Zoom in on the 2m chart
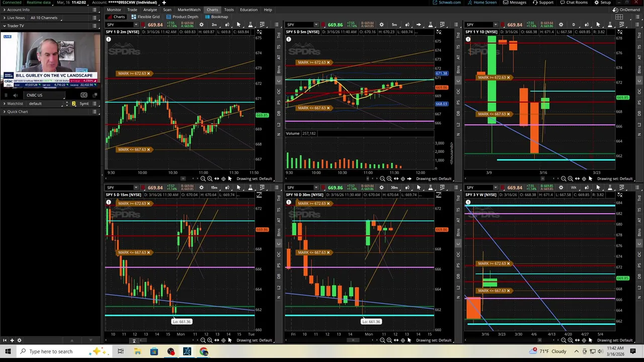The width and height of the screenshot is (644, 362). (210, 178)
